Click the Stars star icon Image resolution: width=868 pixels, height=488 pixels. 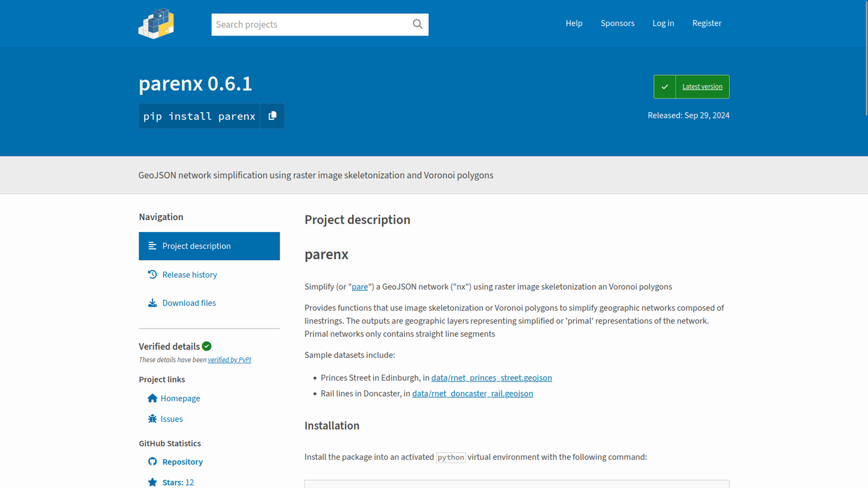pyautogui.click(x=153, y=482)
